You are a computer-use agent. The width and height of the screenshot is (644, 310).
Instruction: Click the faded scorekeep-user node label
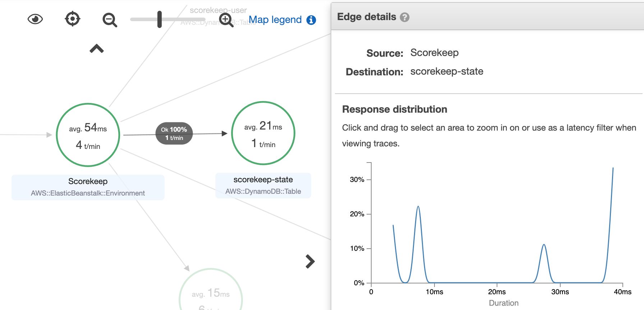click(218, 10)
